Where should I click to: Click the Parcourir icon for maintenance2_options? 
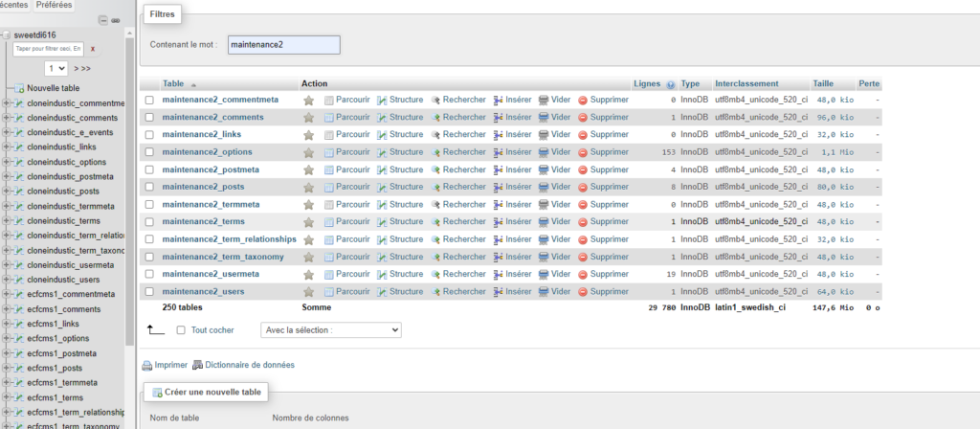[329, 152]
